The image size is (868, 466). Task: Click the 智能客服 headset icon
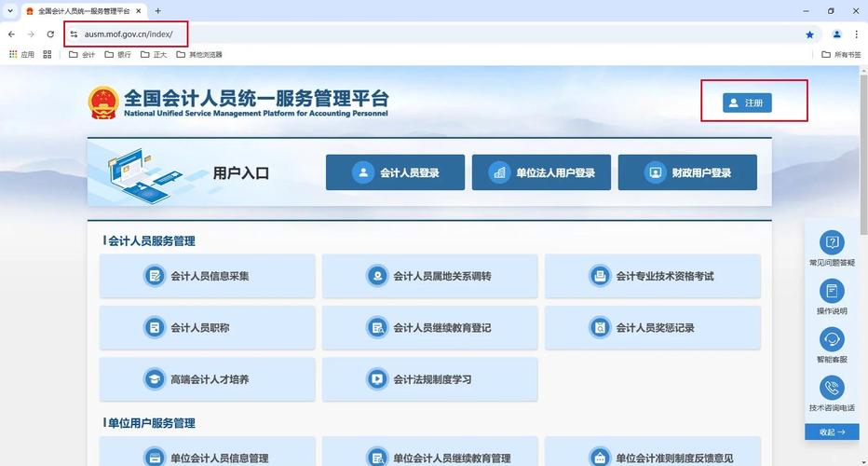click(x=832, y=339)
